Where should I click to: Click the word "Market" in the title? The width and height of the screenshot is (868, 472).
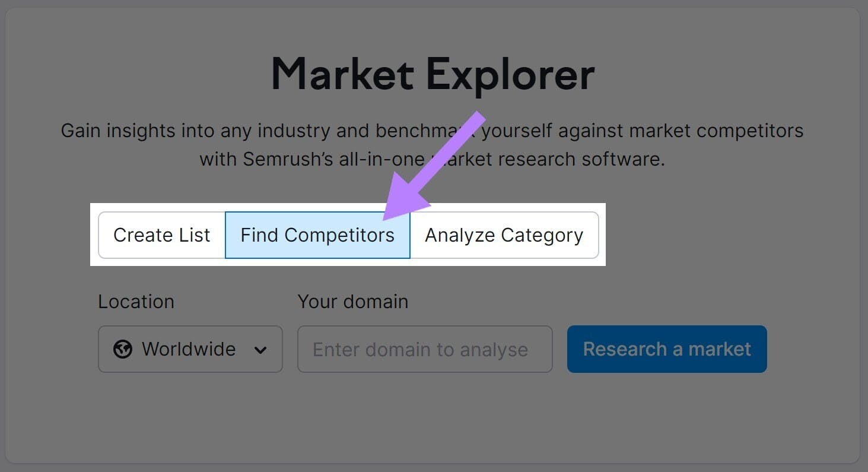point(342,75)
